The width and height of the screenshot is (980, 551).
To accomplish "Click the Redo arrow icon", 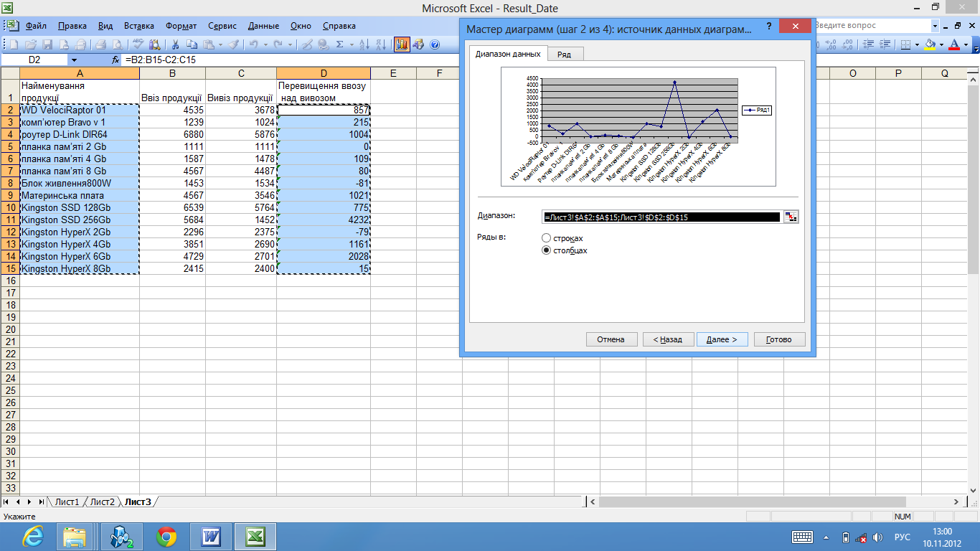I will coord(278,44).
